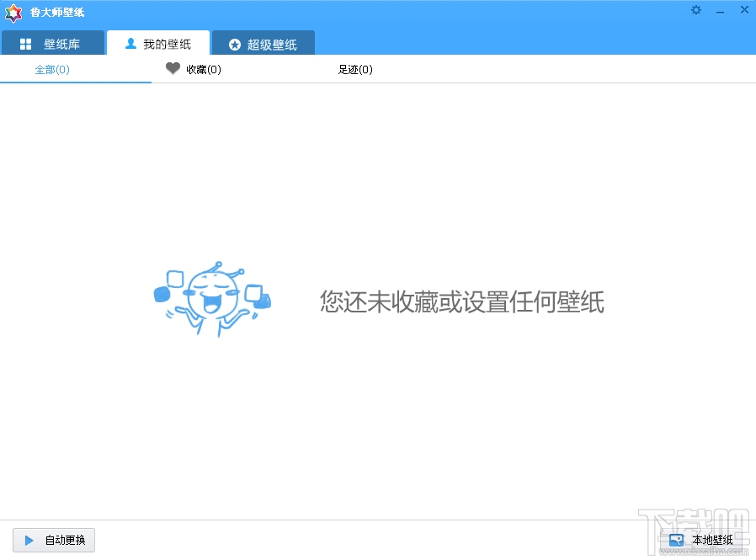Click the heart icon beside 收藏
Image resolution: width=756 pixels, height=560 pixels.
[x=172, y=69]
